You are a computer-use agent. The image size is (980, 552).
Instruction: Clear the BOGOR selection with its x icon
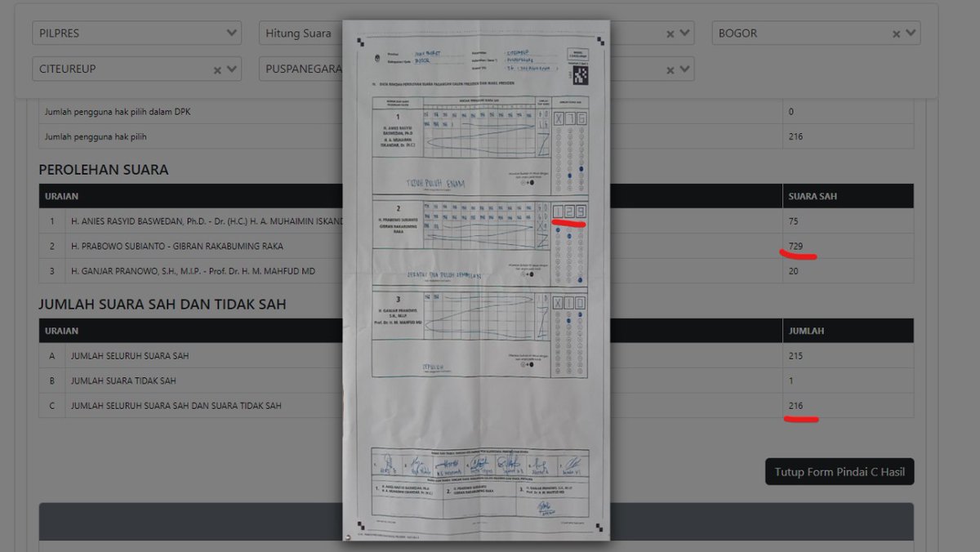(896, 34)
